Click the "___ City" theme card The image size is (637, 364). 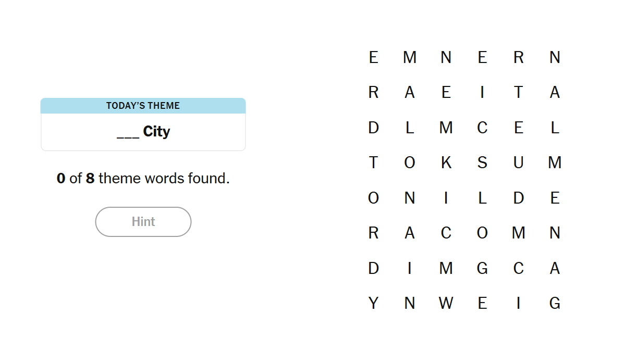pyautogui.click(x=143, y=131)
